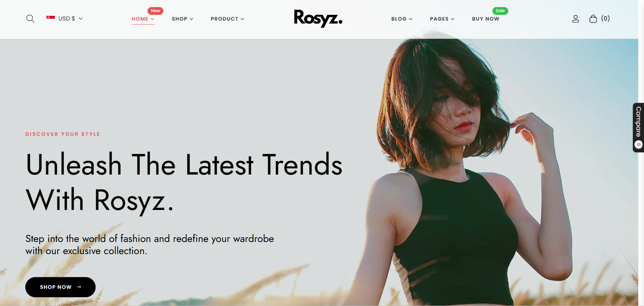Expand the Shop menu chevron
This screenshot has width=644, height=306.
pos(192,19)
